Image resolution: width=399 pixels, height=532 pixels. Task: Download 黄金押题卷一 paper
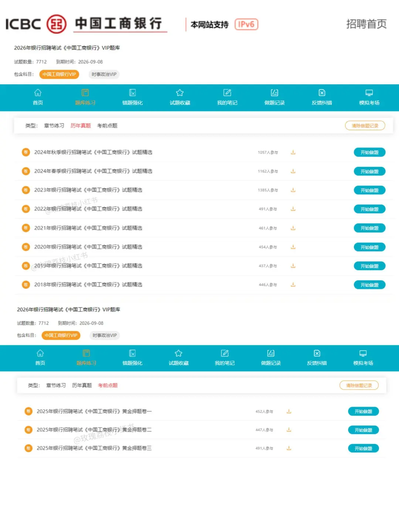point(289,411)
